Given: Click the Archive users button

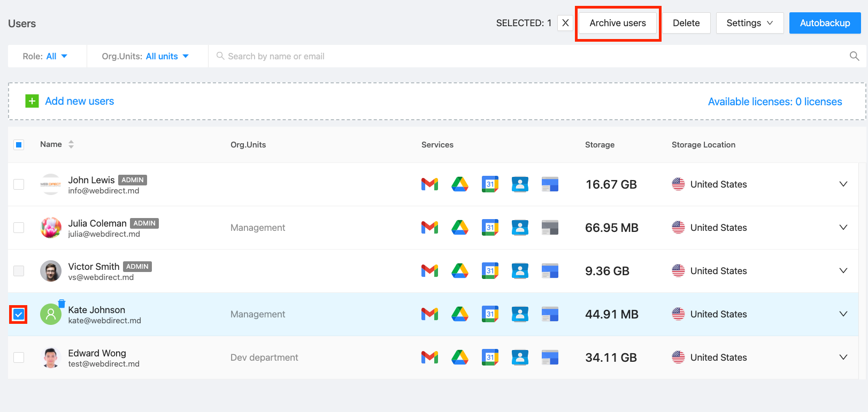Looking at the screenshot, I should pyautogui.click(x=618, y=23).
